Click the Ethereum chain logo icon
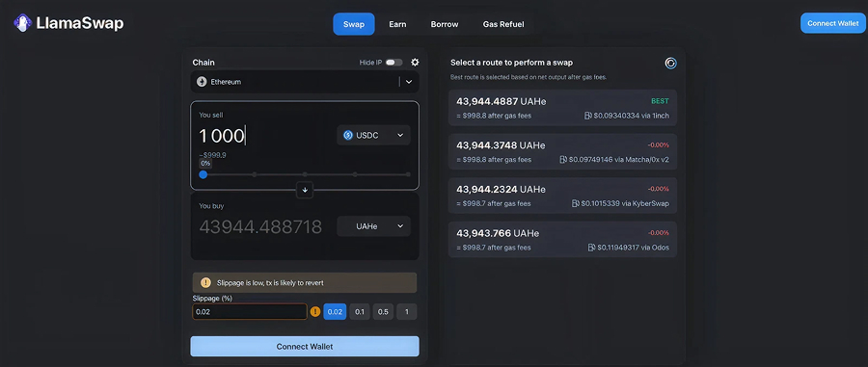This screenshot has width=868, height=367. [x=202, y=82]
